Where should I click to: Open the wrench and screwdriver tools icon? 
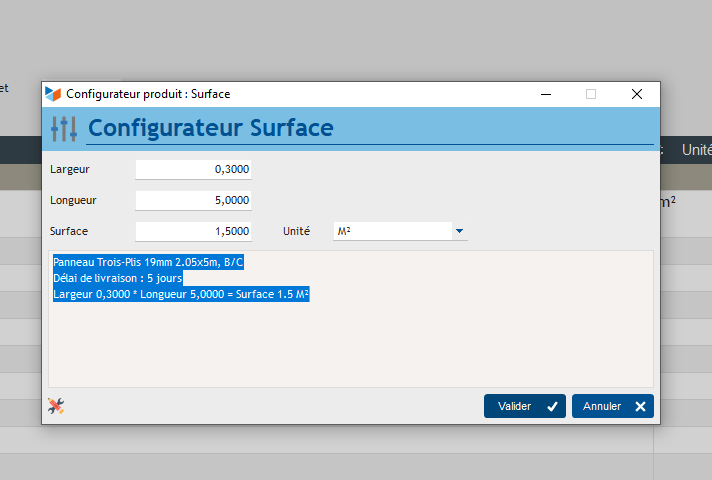tap(56, 406)
